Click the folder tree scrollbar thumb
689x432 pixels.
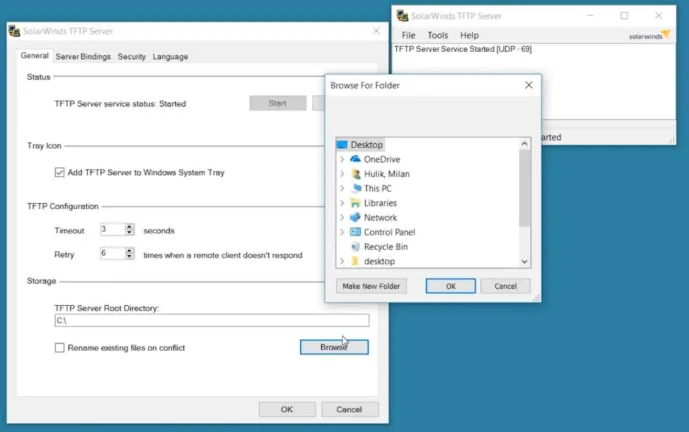pyautogui.click(x=524, y=188)
